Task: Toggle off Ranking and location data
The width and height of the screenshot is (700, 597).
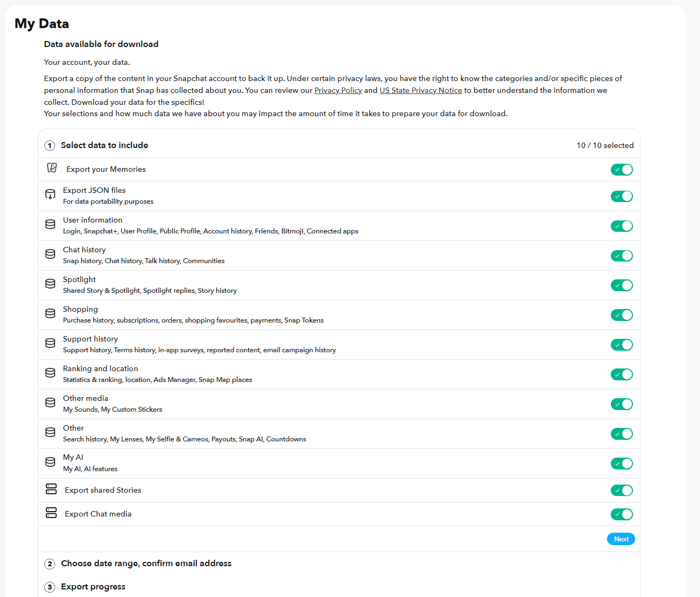Action: click(x=622, y=374)
